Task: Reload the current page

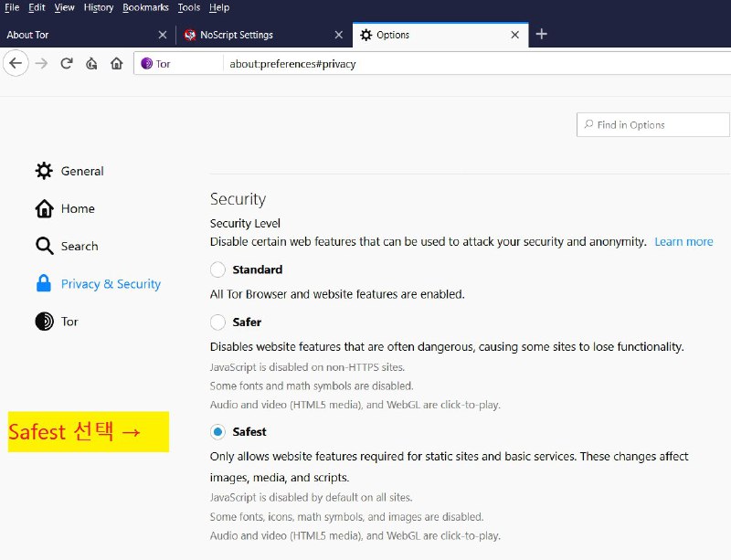Action: (67, 63)
